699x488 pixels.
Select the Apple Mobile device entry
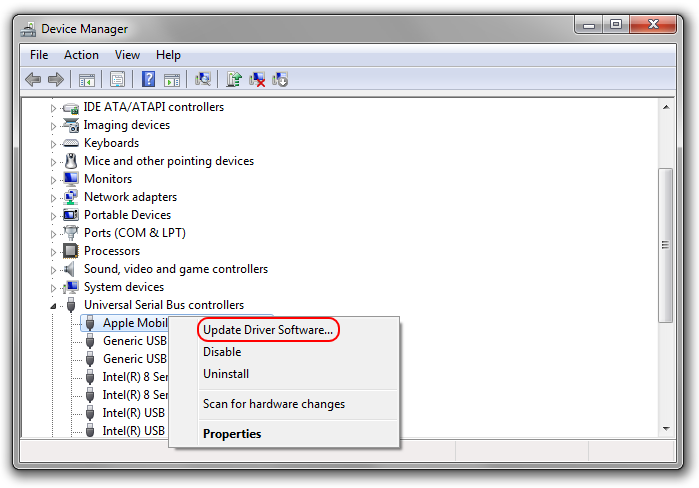point(135,323)
